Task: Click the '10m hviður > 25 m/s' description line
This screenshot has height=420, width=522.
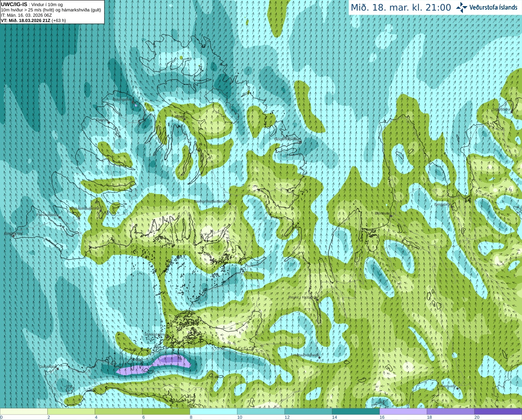Action: (51, 10)
